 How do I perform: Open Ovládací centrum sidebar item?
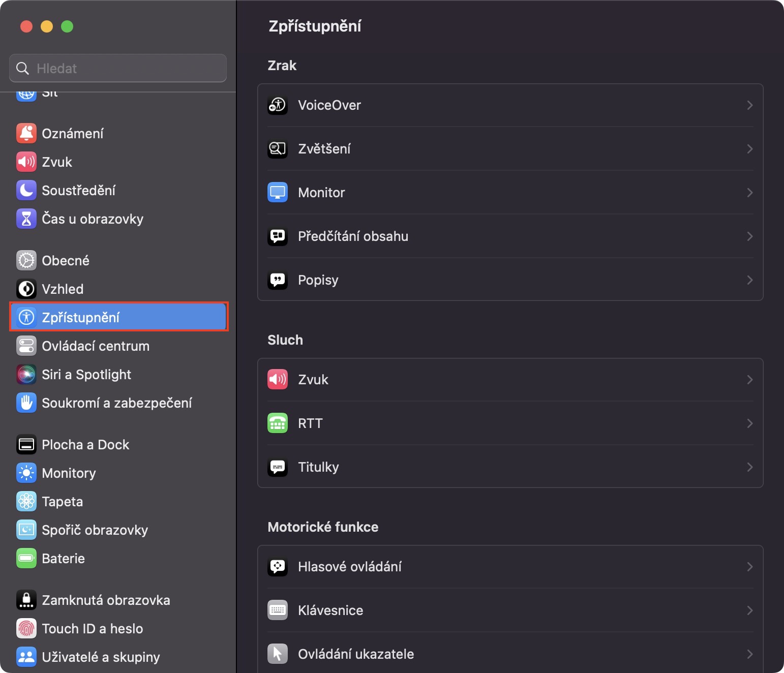pos(96,346)
